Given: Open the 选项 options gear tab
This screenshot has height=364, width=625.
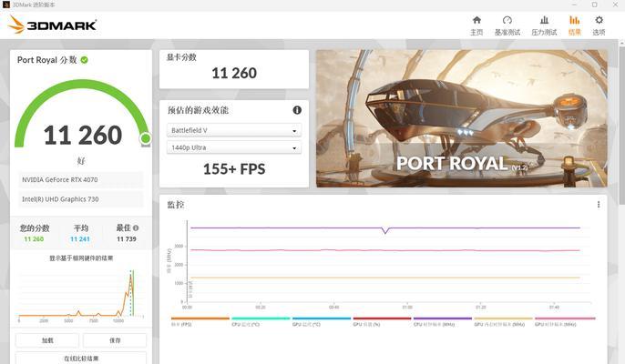Looking at the screenshot, I should pos(599,25).
